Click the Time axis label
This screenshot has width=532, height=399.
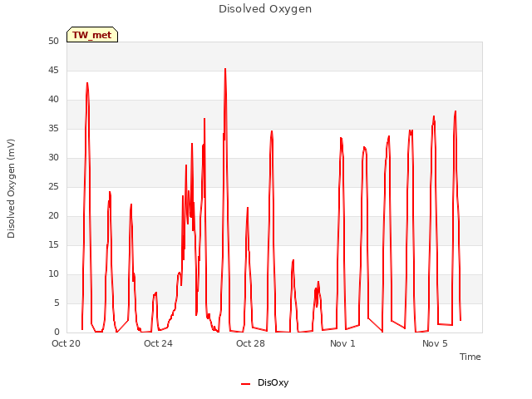click(x=470, y=357)
